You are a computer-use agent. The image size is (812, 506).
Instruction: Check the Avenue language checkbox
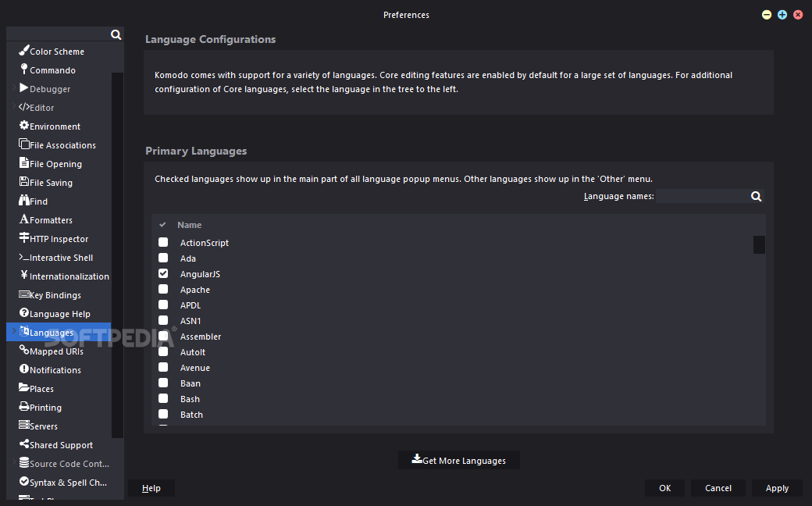[163, 367]
